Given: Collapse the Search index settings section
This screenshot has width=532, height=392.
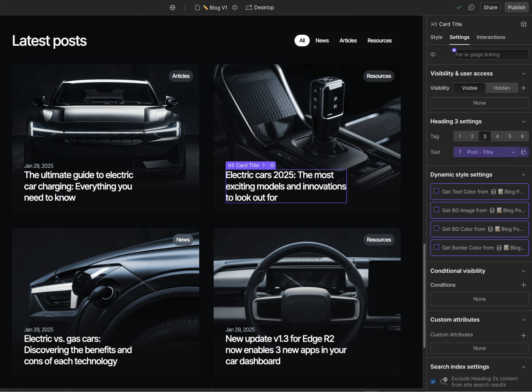Looking at the screenshot, I should (524, 367).
